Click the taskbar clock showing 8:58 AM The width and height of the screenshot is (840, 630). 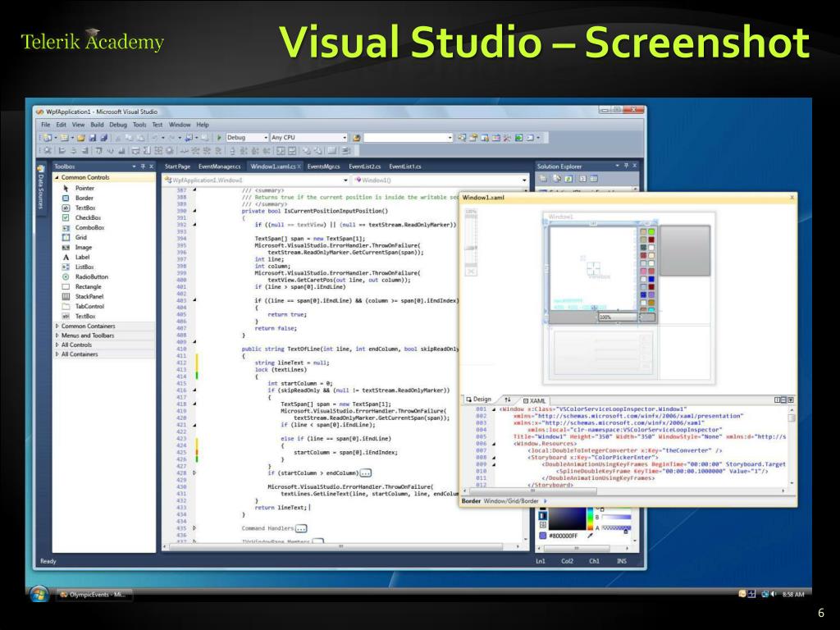[793, 594]
